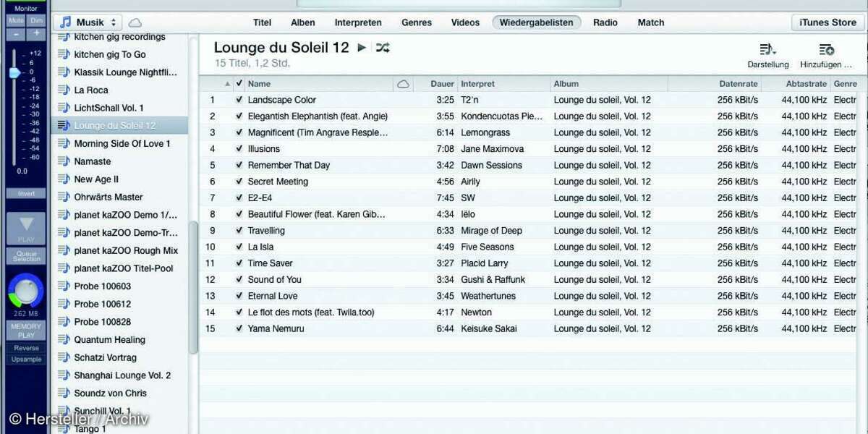Click the Queue Selection button
The image size is (868, 434).
[26, 256]
